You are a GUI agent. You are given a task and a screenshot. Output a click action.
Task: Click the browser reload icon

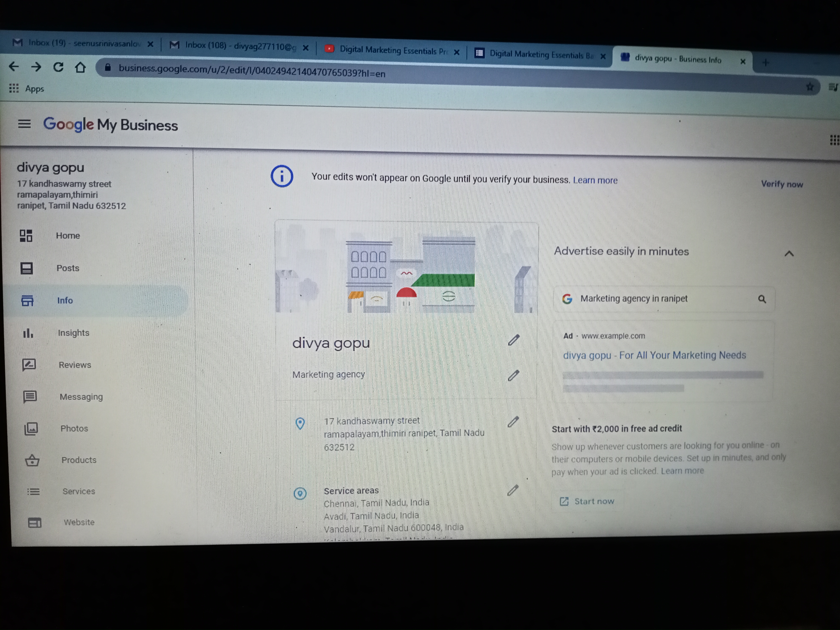[58, 67]
